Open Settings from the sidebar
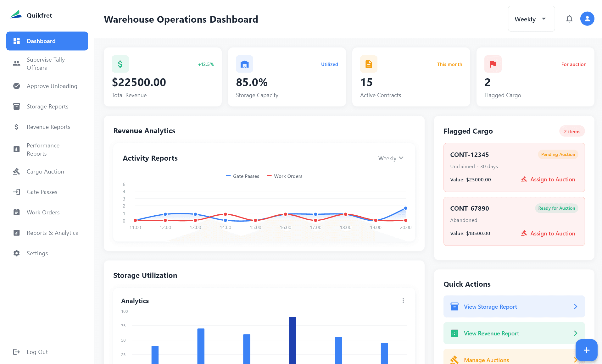The height and width of the screenshot is (364, 602). point(37,253)
